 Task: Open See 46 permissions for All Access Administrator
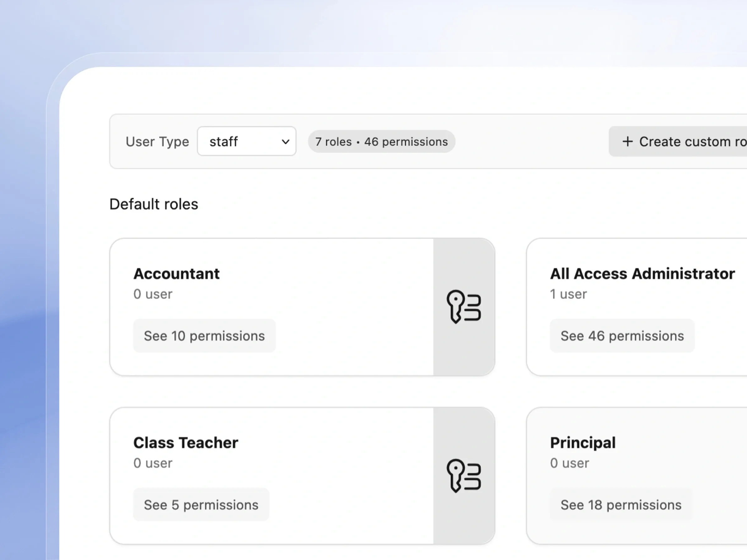[622, 336]
